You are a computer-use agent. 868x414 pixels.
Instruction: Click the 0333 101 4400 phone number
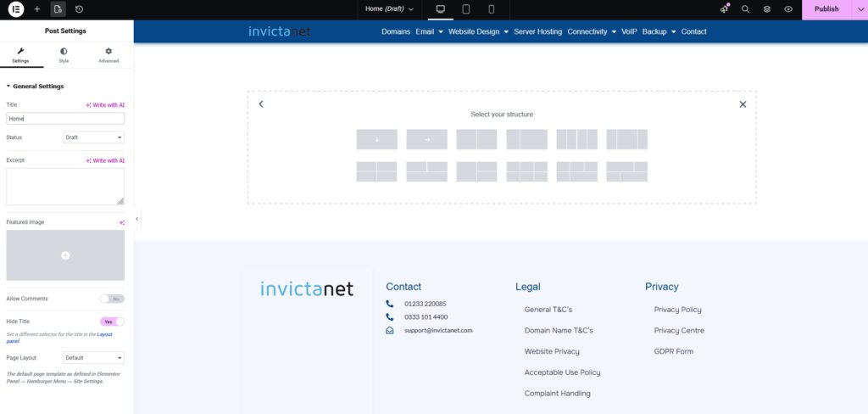(x=426, y=317)
